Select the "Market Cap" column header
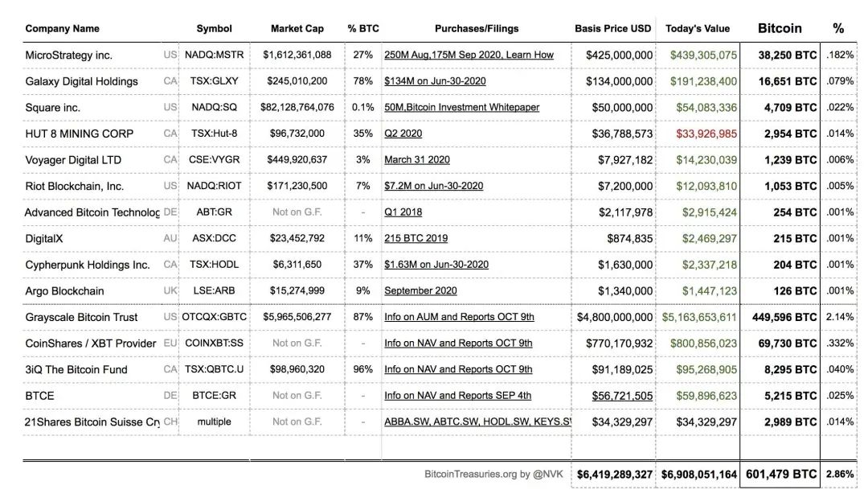Screen dimensions: 868x502 pos(297,28)
